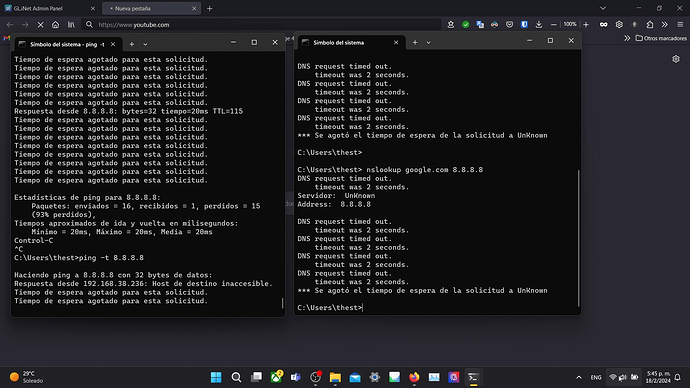Open Windows taskbar search
This screenshot has height=388, width=690.
236,377
